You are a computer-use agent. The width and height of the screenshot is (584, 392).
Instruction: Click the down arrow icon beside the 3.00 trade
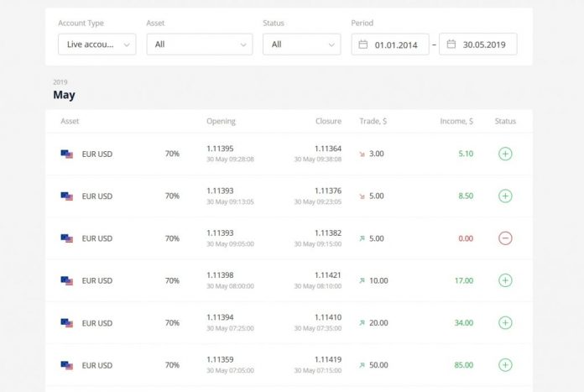362,154
